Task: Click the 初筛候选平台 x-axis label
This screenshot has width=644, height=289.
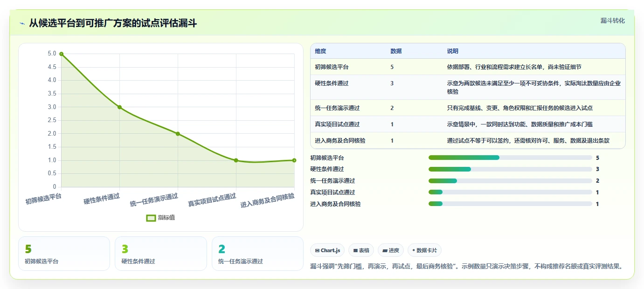Action: tap(43, 199)
